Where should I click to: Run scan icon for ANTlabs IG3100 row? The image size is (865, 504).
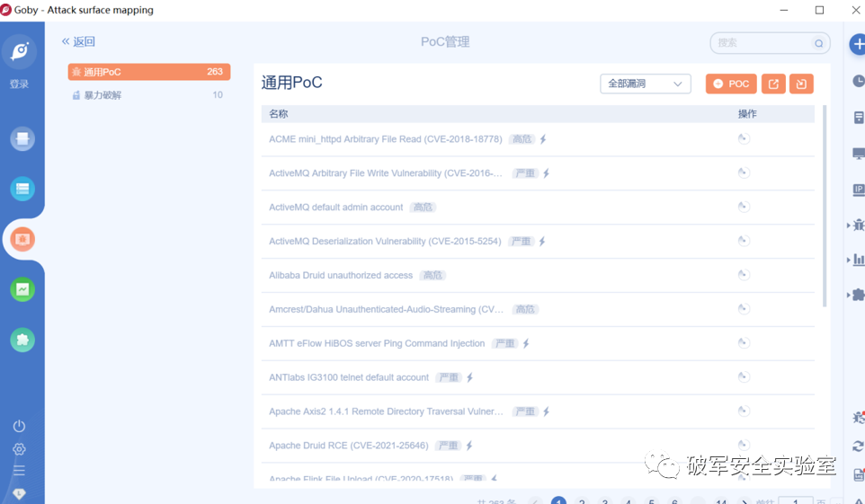tap(744, 376)
